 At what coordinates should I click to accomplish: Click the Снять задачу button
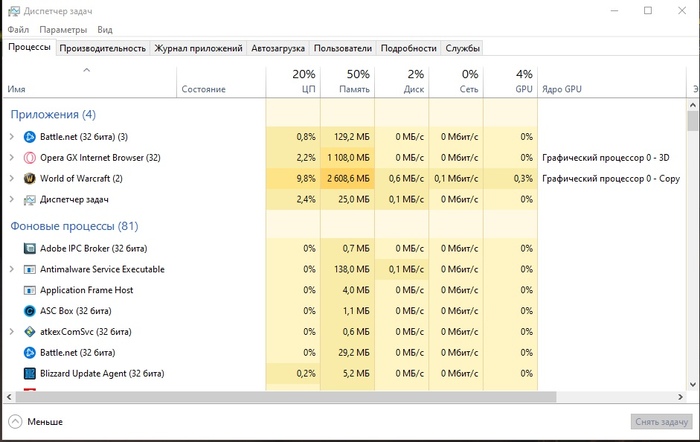pos(660,422)
